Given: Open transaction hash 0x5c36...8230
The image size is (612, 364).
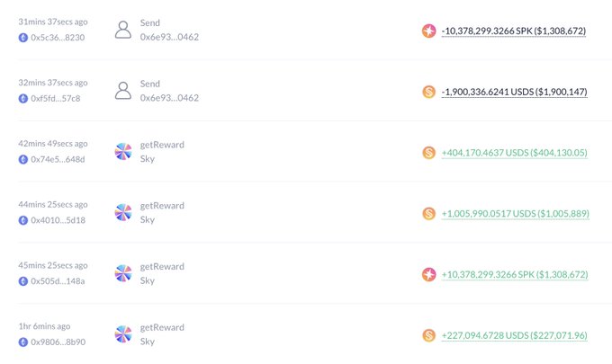Looking at the screenshot, I should click(x=58, y=38).
